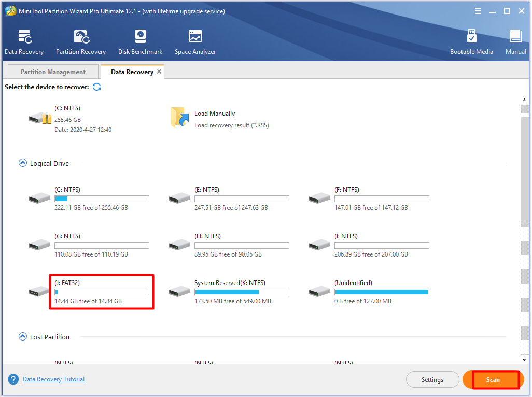Image resolution: width=532 pixels, height=397 pixels.
Task: Collapse the Lost Partition section
Action: coord(23,337)
